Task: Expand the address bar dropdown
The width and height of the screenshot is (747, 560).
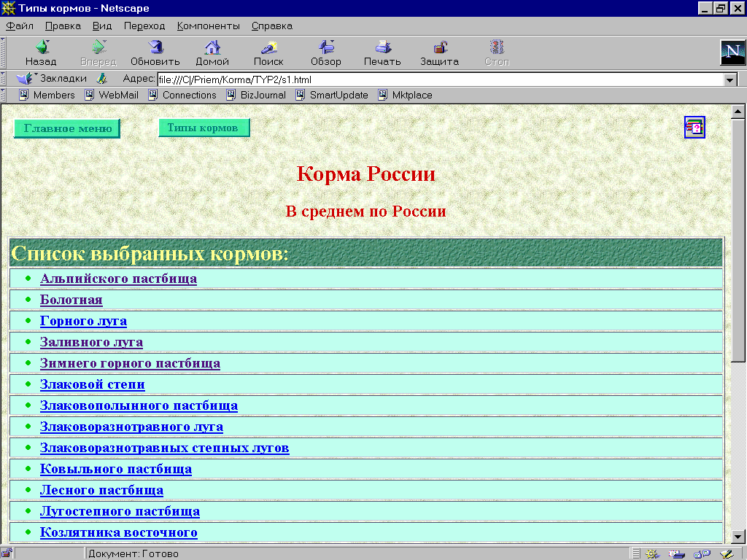Action: 729,79
